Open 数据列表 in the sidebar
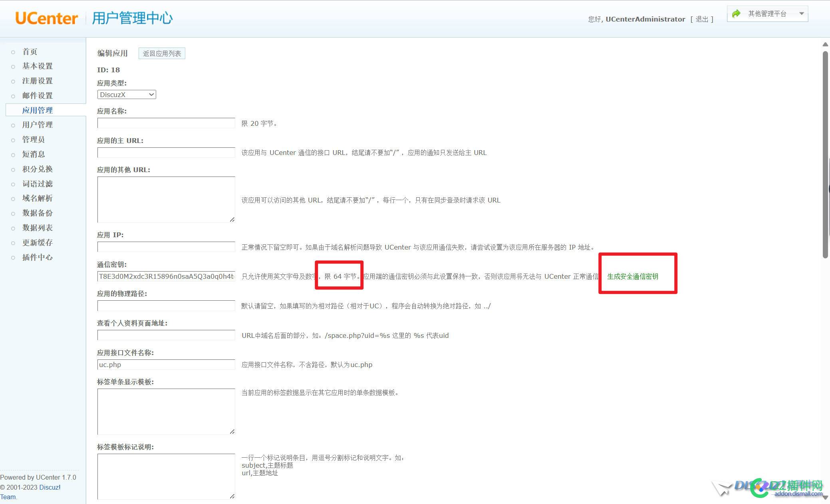 point(38,228)
